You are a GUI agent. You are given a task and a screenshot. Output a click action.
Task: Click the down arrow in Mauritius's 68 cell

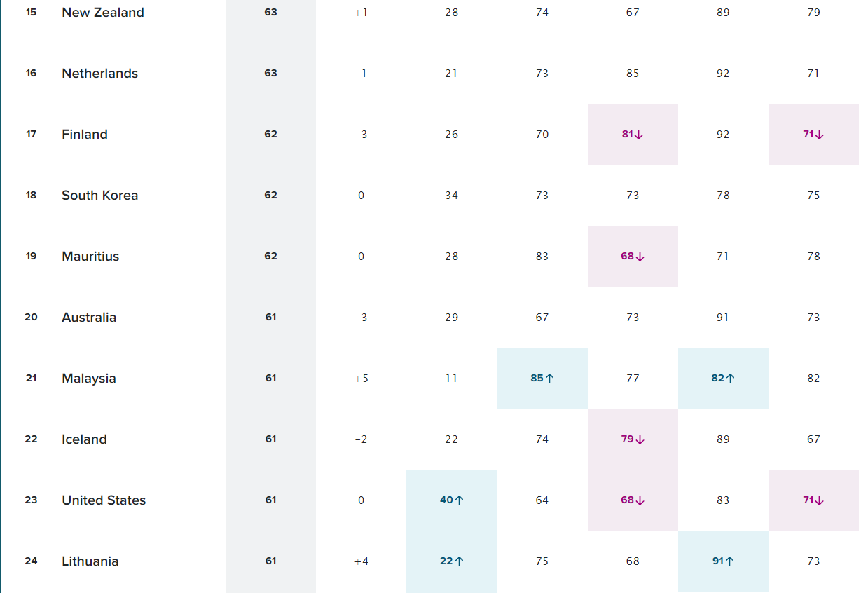click(x=640, y=257)
